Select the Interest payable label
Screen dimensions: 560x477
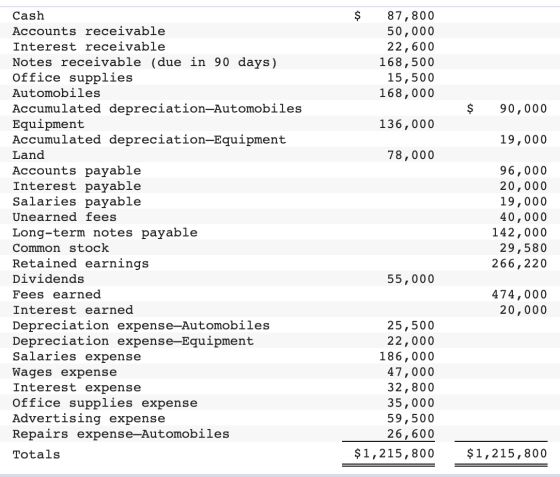coord(77,186)
